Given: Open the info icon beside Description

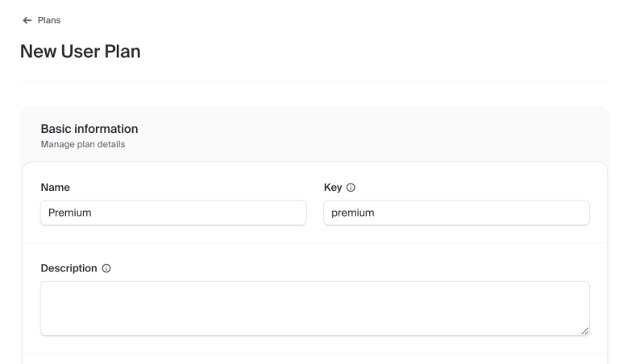Looking at the screenshot, I should [106, 268].
